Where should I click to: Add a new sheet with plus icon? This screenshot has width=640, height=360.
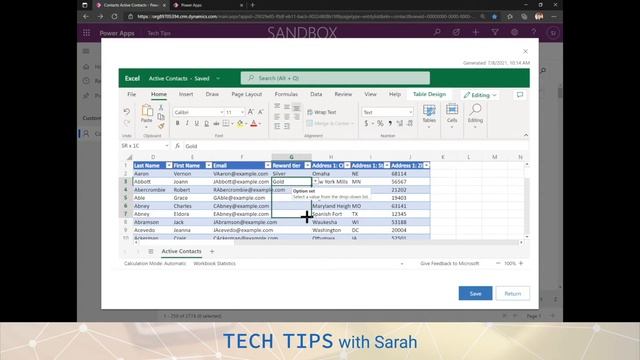tap(212, 251)
